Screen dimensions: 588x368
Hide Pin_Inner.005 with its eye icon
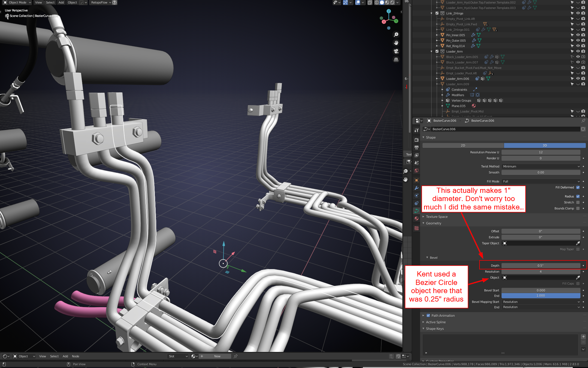578,35
